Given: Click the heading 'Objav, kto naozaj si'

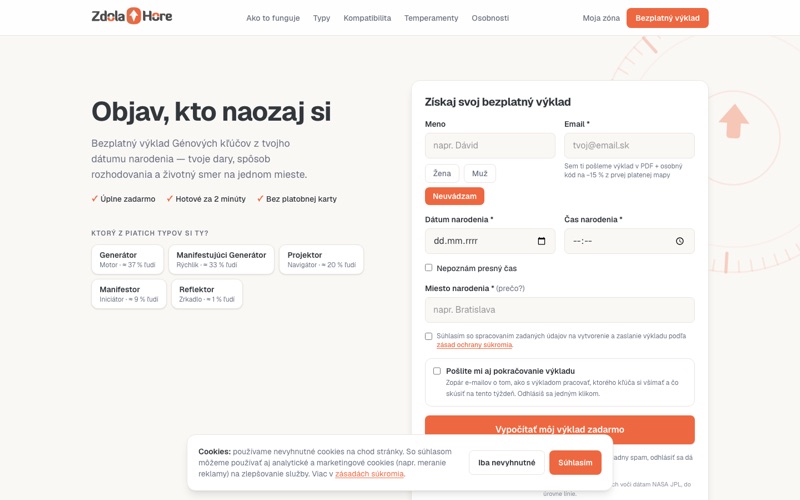Looking at the screenshot, I should (x=211, y=111).
